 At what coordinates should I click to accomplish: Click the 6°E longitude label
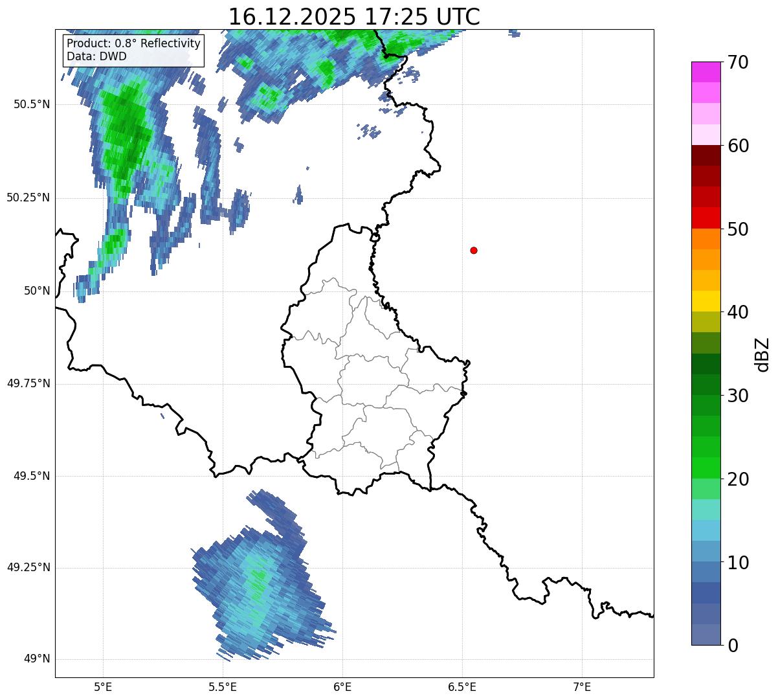[x=342, y=686]
